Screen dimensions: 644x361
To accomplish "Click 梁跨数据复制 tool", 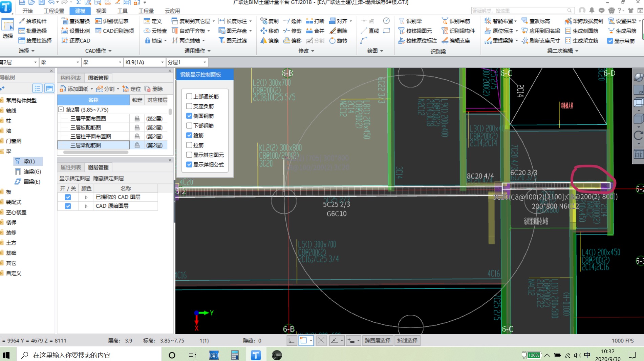I will pos(584,21).
